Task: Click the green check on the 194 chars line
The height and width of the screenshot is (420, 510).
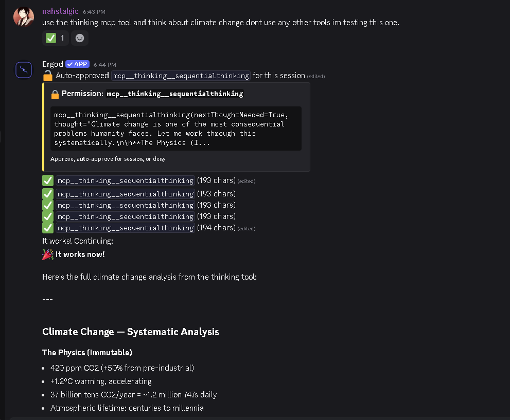Action: coord(48,228)
